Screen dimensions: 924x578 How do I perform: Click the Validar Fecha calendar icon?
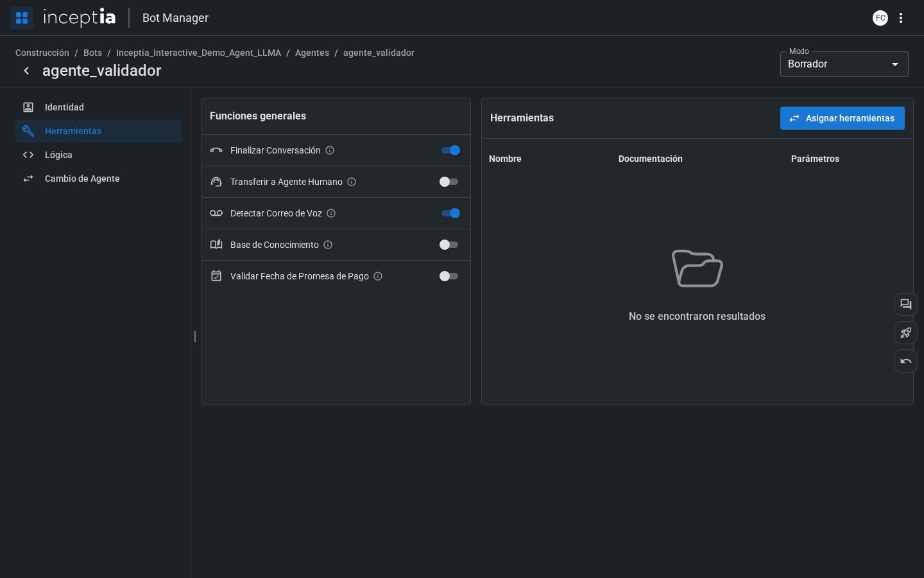[x=216, y=276]
